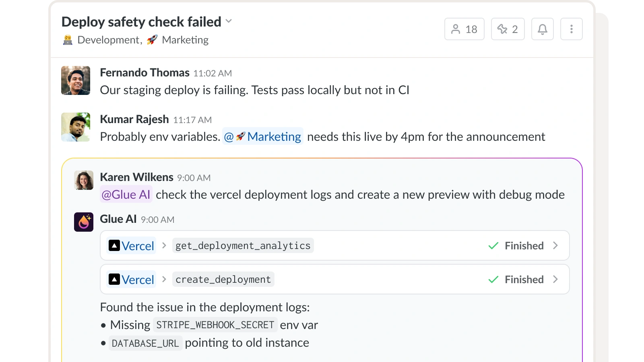The image size is (644, 362).
Task: Open the Vercel link in get_deployment_analytics row
Action: point(131,246)
